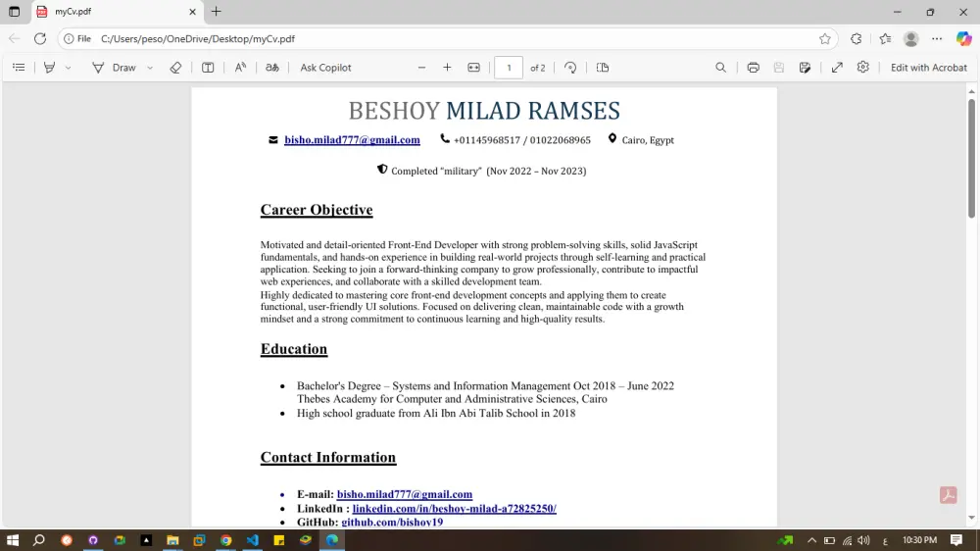Toggle Fit to width

[473, 68]
